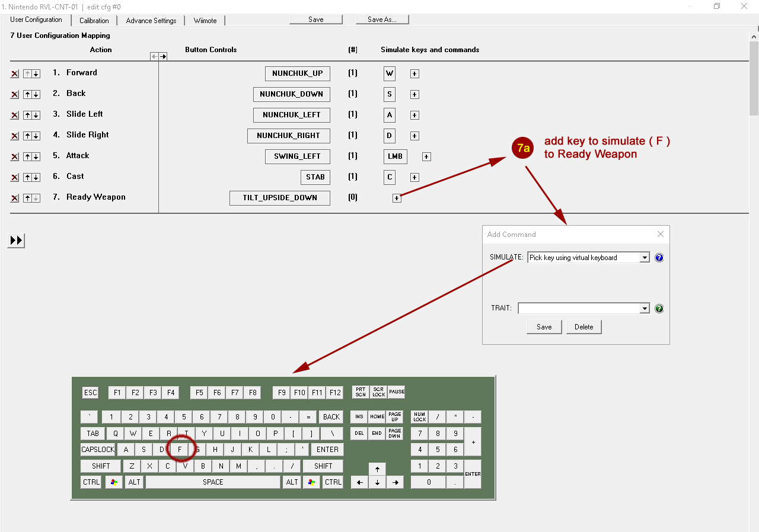Open help for SIMULATE field
This screenshot has width=759, height=532.
point(659,258)
